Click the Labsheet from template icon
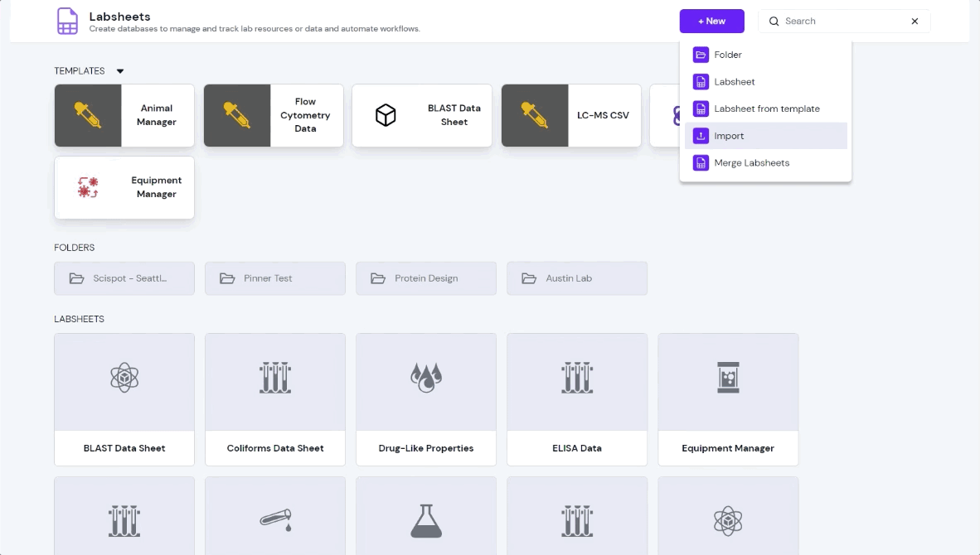 coord(701,109)
